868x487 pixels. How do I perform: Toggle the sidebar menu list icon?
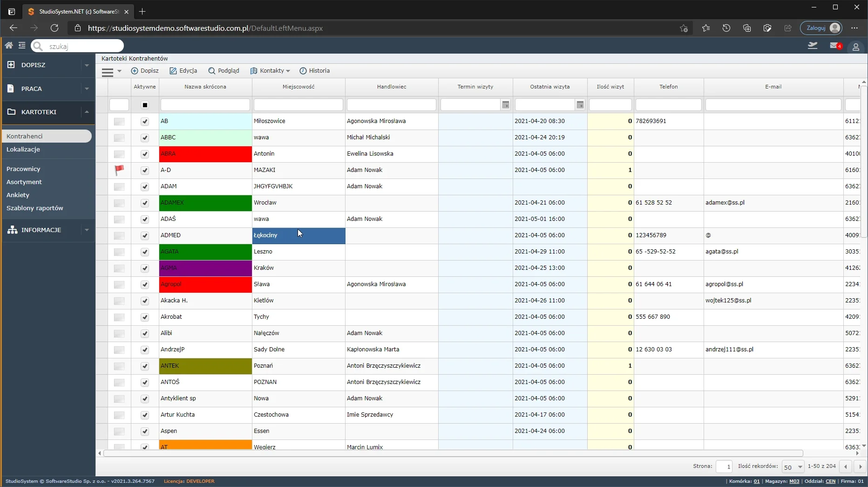pos(22,46)
